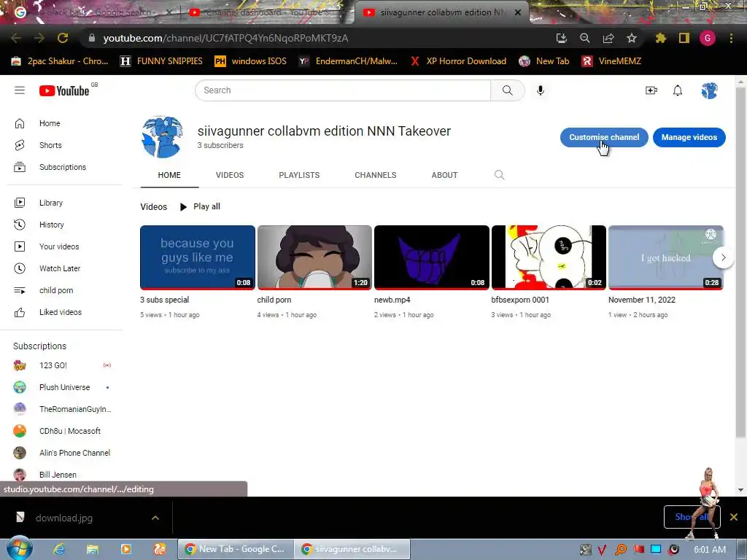Open YouTube notifications bell
This screenshot has width=747, height=560.
(x=678, y=90)
